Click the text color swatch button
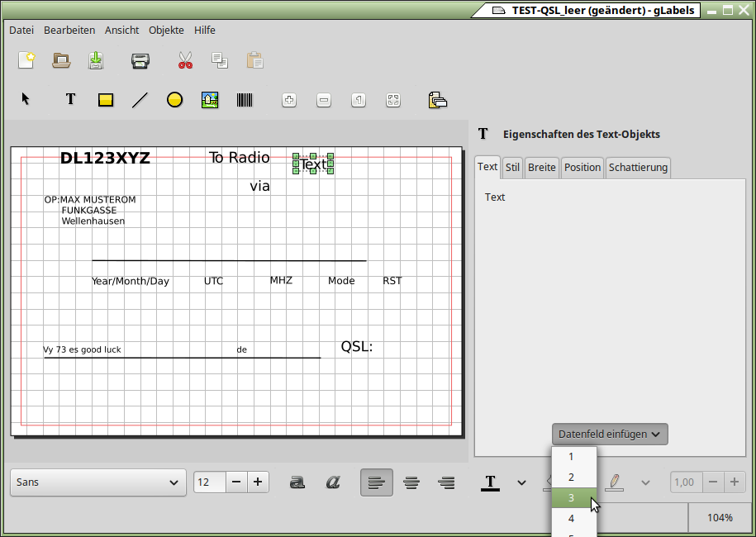756x537 pixels. click(x=490, y=482)
